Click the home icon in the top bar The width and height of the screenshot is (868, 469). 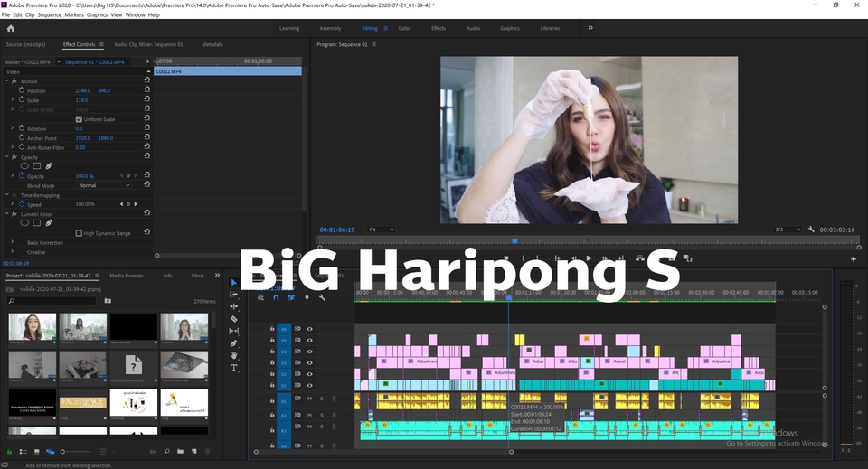pos(11,28)
